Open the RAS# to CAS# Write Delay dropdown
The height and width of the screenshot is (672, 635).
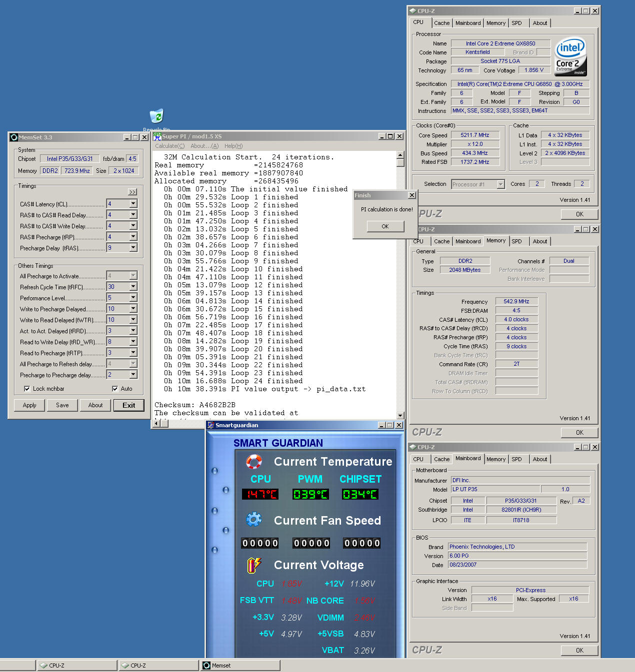click(133, 226)
